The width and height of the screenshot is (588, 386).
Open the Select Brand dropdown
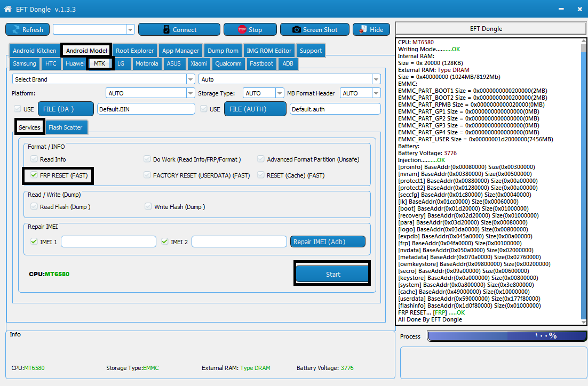[190, 79]
